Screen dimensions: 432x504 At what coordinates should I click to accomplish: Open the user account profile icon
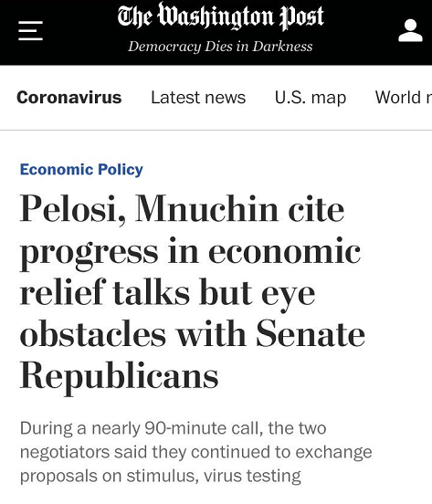click(x=410, y=30)
